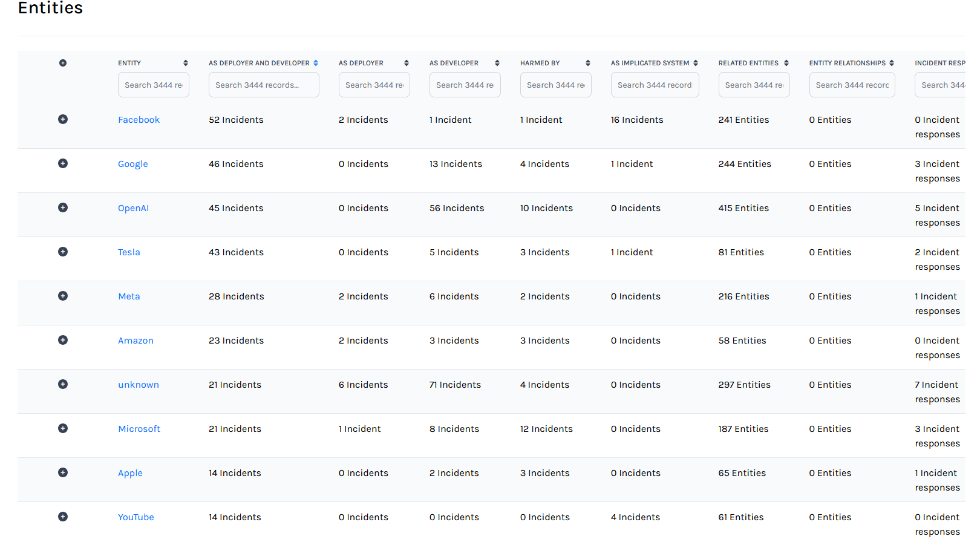Focus the Entity column search field
Screen dimensions: 980x545
click(x=154, y=85)
